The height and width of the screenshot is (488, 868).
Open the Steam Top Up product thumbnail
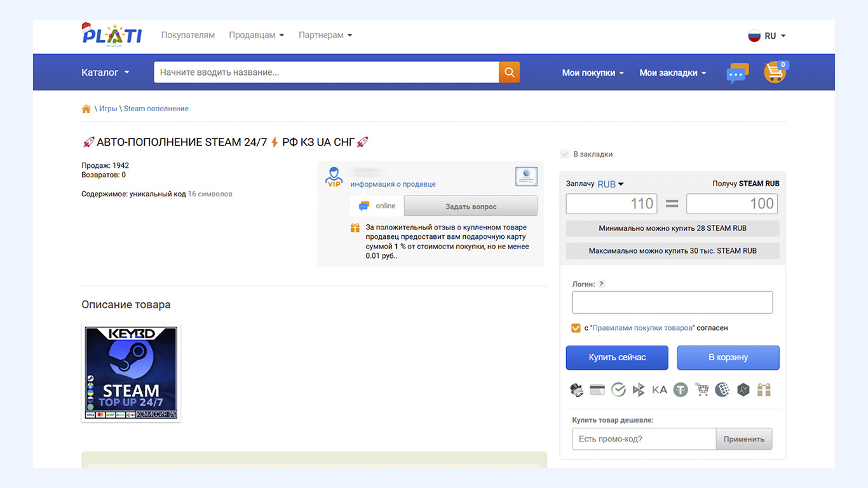coord(131,372)
